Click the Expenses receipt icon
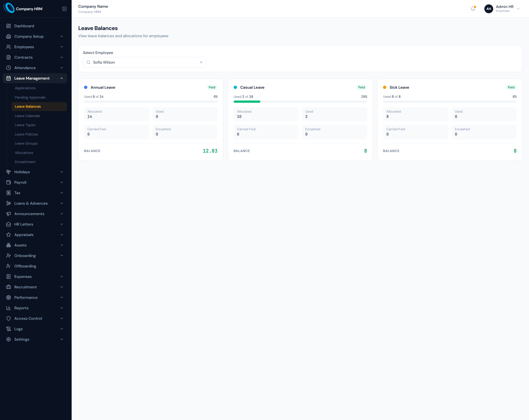The height and width of the screenshot is (420, 529). 9,277
